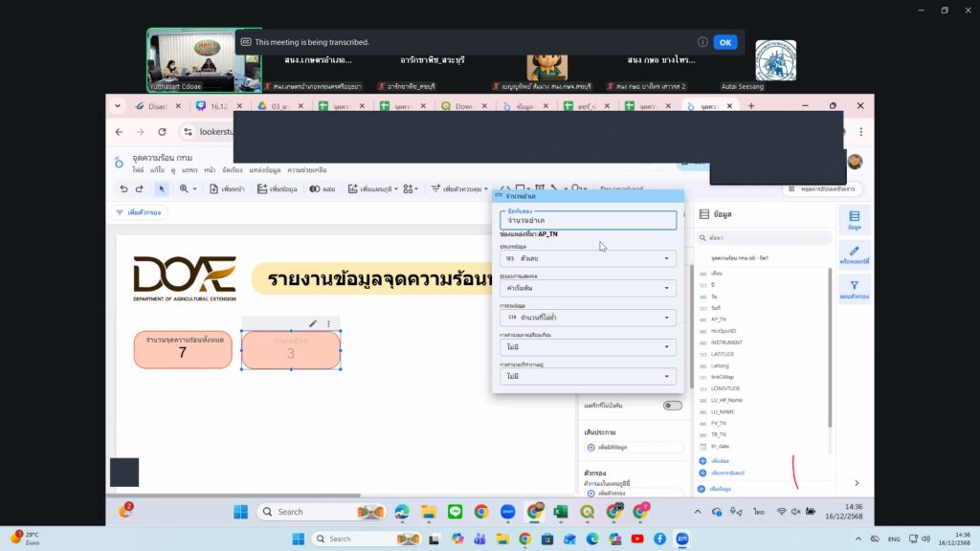Image resolution: width=980 pixels, height=551 pixels.
Task: Expand the data type ตัวเลข dropdown
Action: tap(588, 258)
